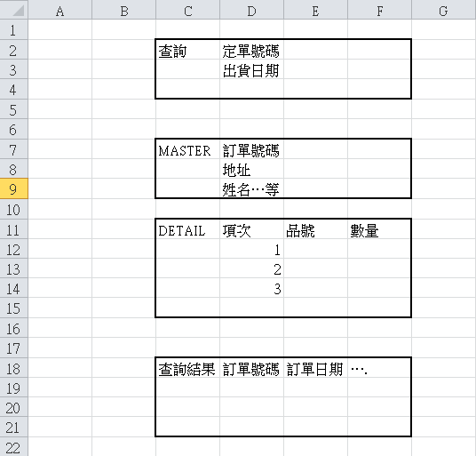Click the MASTER cell

[x=188, y=149]
